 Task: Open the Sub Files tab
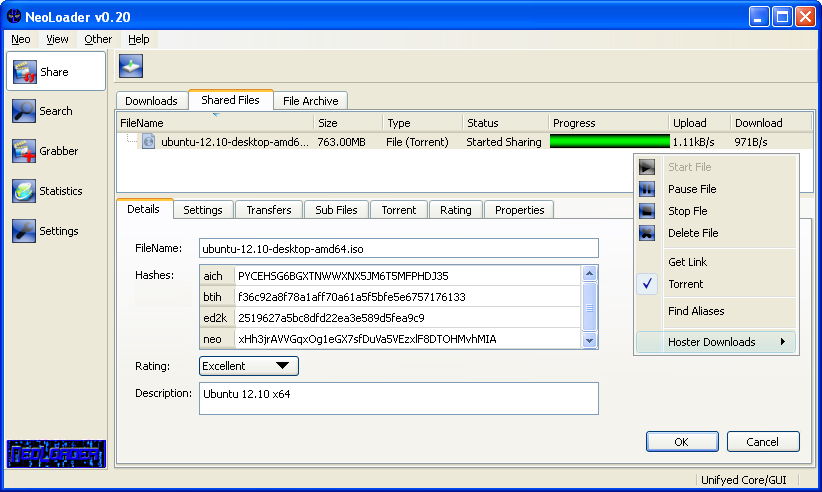tap(336, 210)
